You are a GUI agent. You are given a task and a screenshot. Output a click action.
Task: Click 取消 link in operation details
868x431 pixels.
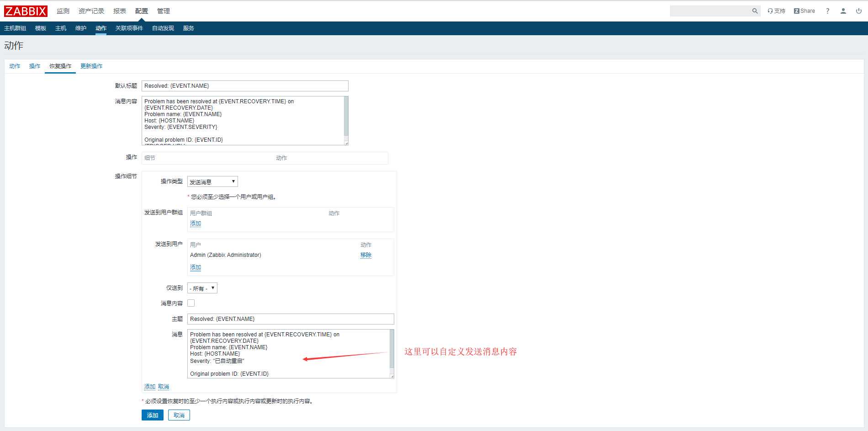click(x=164, y=387)
